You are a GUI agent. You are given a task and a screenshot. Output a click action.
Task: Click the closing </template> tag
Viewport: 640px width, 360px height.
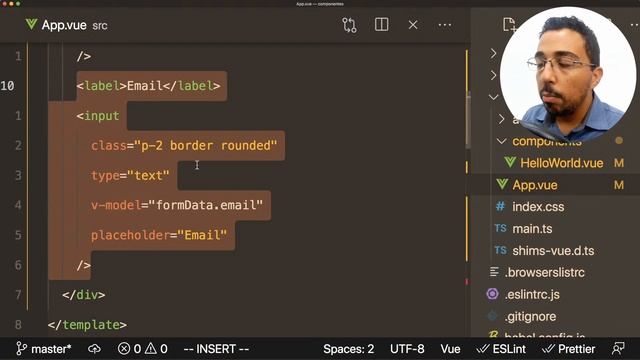tap(87, 325)
